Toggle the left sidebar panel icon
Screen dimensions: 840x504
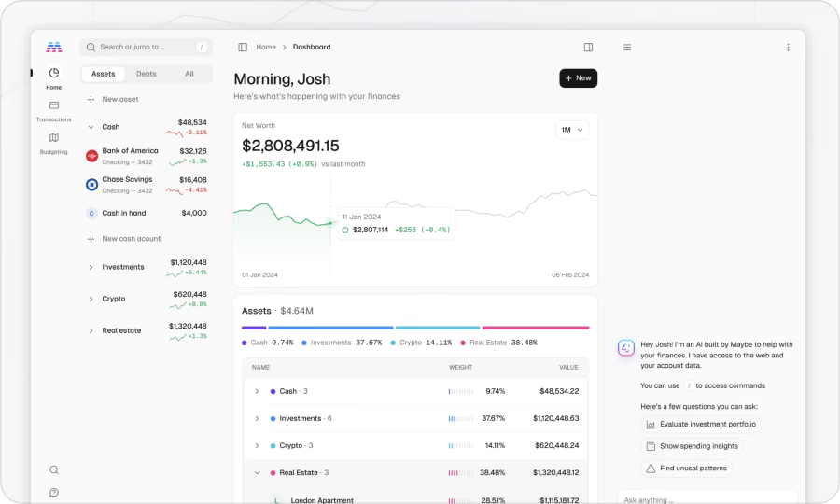(243, 47)
